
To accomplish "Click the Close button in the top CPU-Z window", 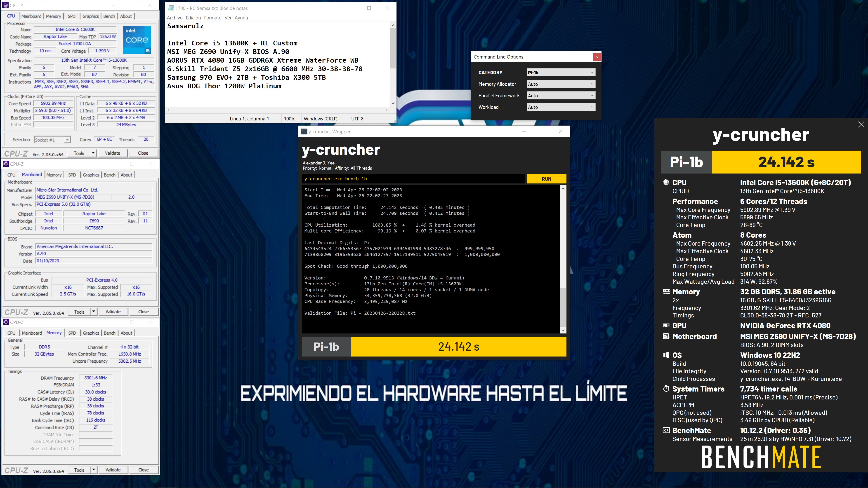I will point(143,153).
